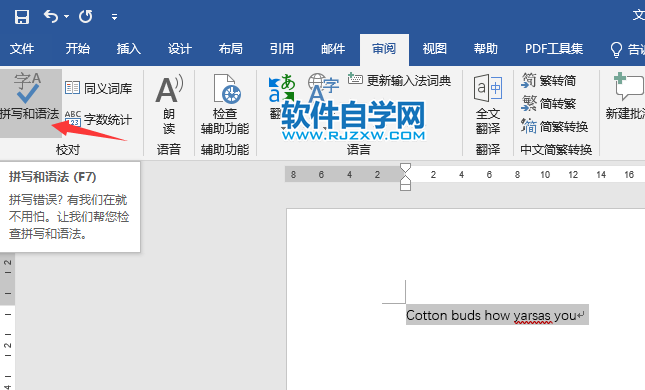Image resolution: width=645 pixels, height=390 pixels.
Task: Save the document with floppy icon
Action: coord(21,17)
